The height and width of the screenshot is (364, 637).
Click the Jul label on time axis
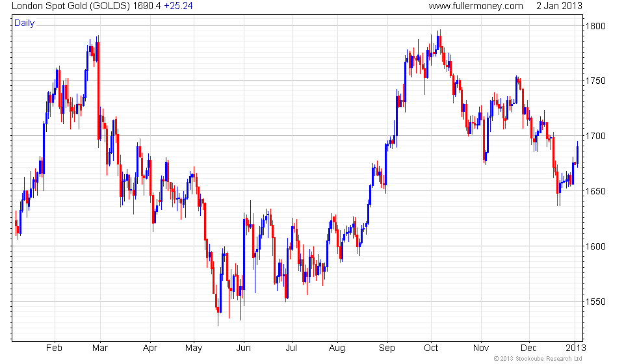click(x=291, y=348)
